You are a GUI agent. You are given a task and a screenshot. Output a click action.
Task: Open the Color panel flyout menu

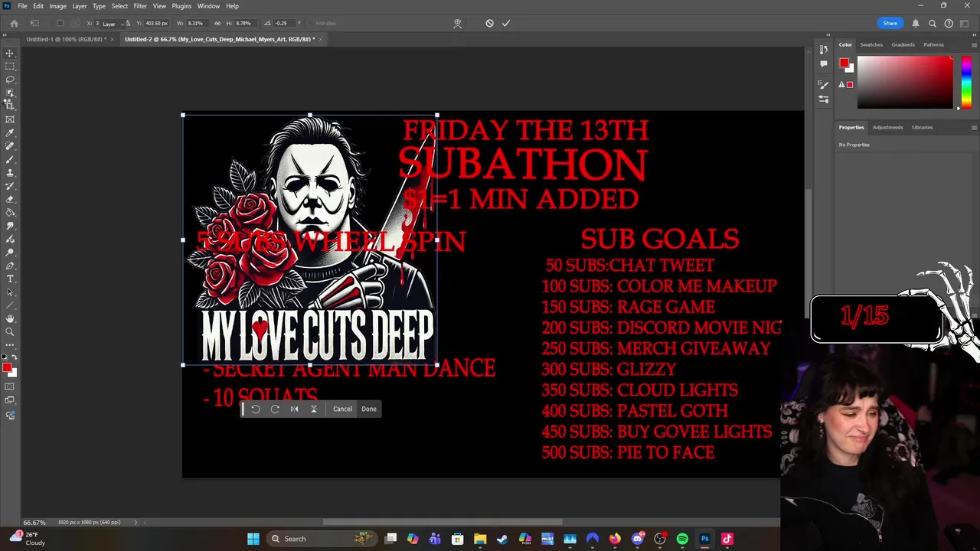974,44
